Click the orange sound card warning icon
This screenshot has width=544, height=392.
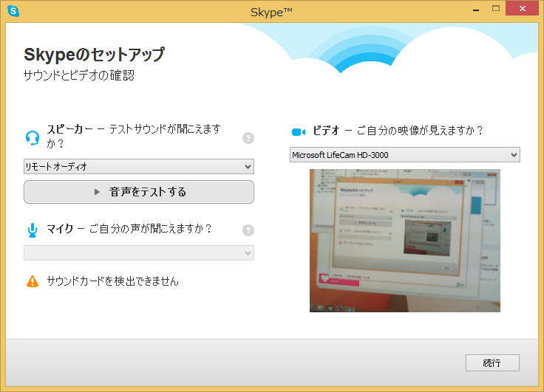pyautogui.click(x=33, y=281)
